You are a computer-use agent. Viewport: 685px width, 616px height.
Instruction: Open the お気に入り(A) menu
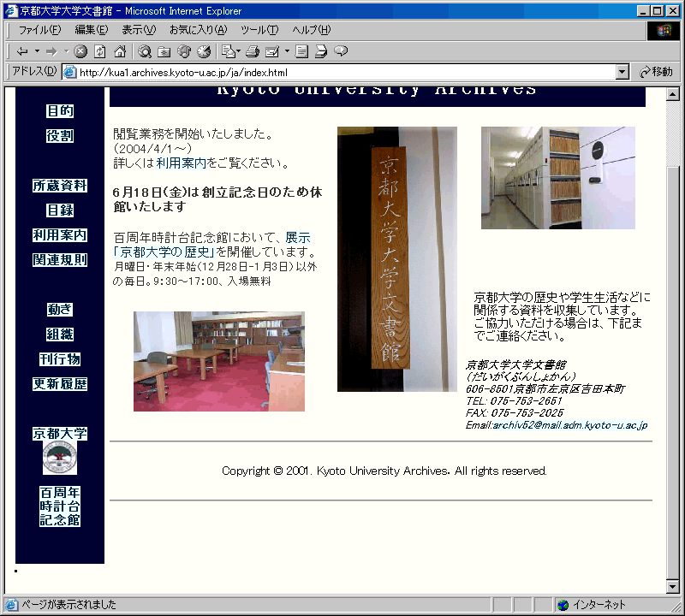(x=199, y=30)
